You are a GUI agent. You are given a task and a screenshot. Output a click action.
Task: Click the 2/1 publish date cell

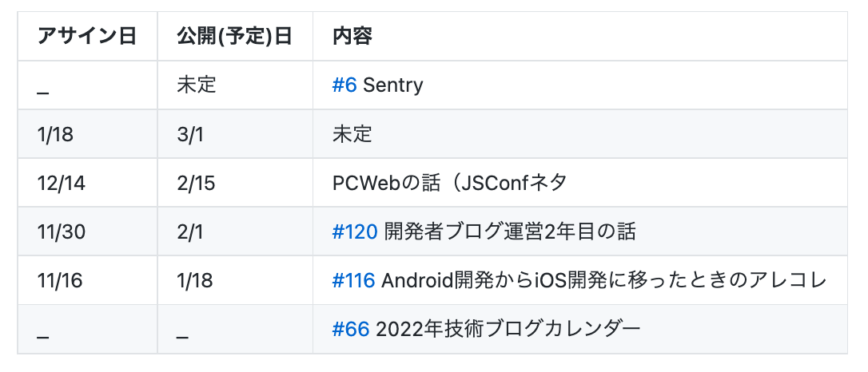[x=235, y=232]
